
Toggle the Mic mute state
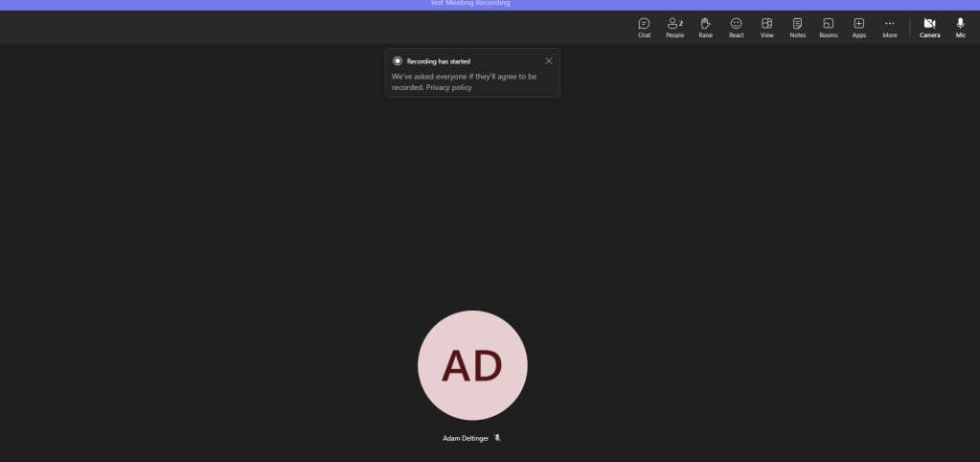pos(960,27)
